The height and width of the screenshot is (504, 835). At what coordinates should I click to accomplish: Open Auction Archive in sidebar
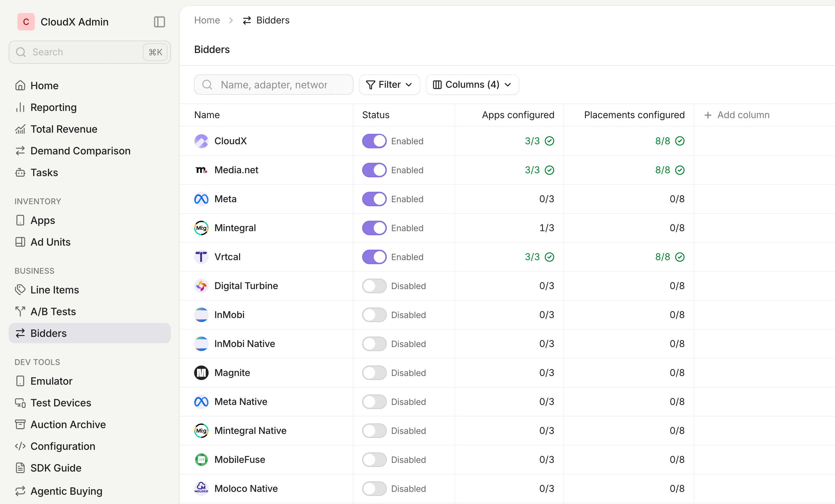click(x=90, y=424)
